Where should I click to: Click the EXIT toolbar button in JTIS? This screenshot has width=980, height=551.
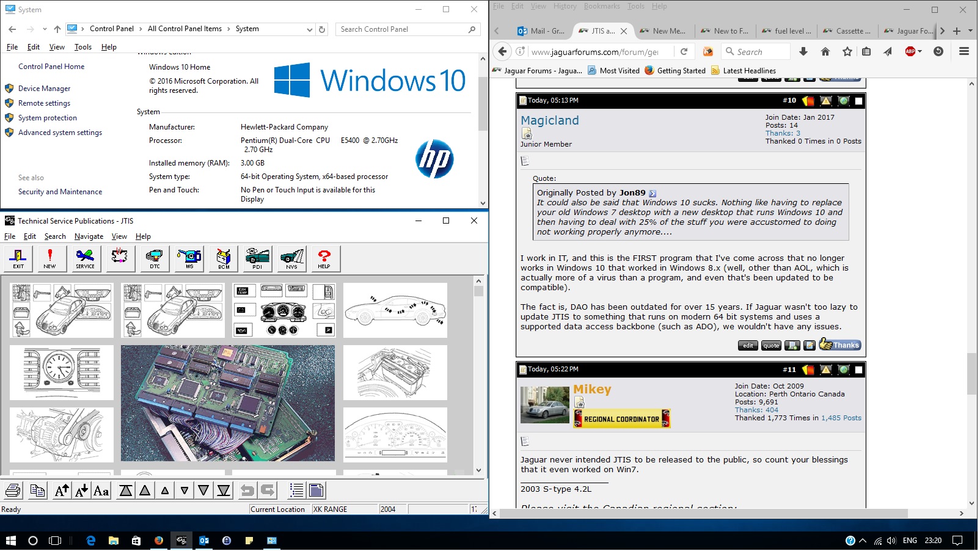click(18, 258)
